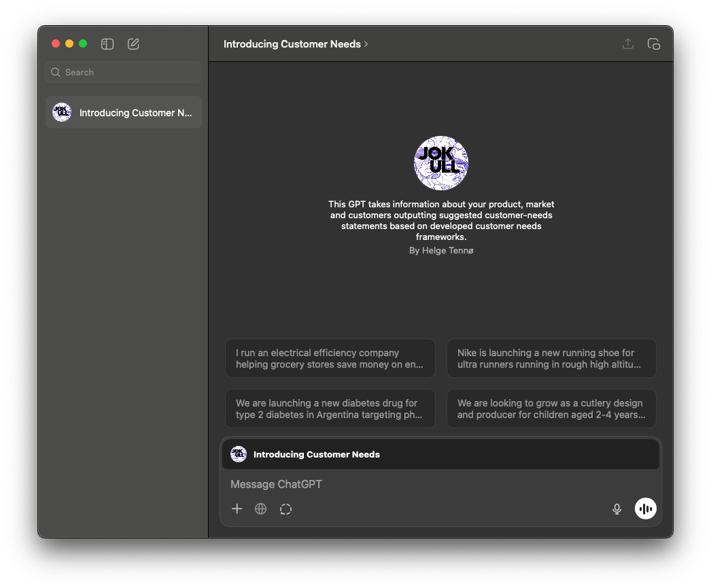Start a new chat with compose icon

point(133,44)
